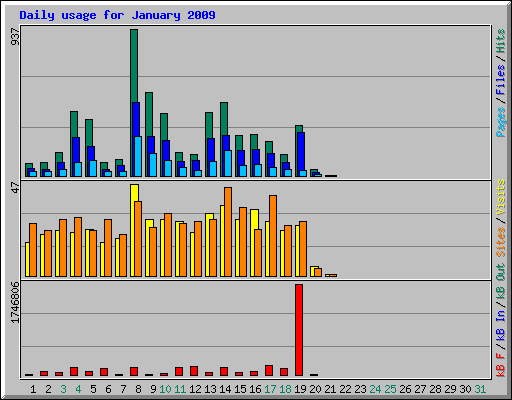Click green weekend day label 25

390,389
